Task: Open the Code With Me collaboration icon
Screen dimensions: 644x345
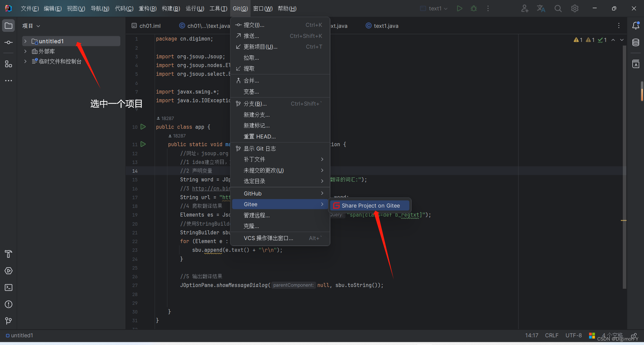Action: click(x=524, y=8)
